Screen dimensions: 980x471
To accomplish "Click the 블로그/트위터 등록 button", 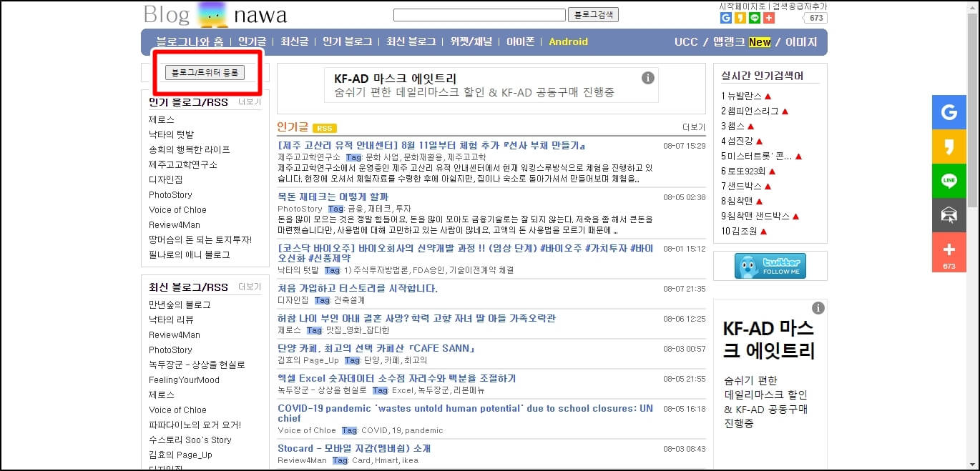I will click(205, 72).
